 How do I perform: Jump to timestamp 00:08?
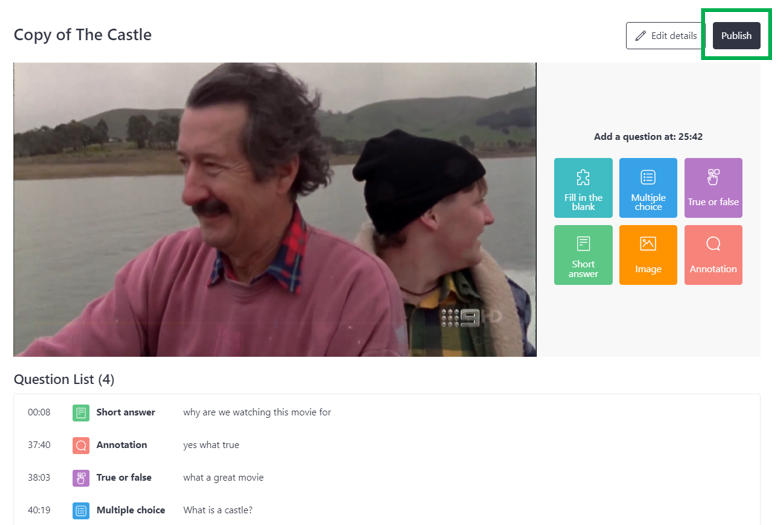39,412
